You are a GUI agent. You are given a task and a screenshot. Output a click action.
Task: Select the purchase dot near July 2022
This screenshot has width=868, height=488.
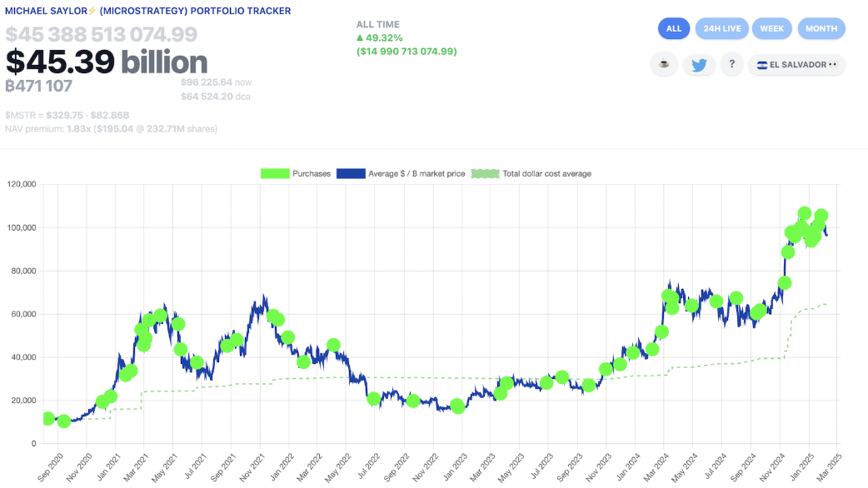374,399
